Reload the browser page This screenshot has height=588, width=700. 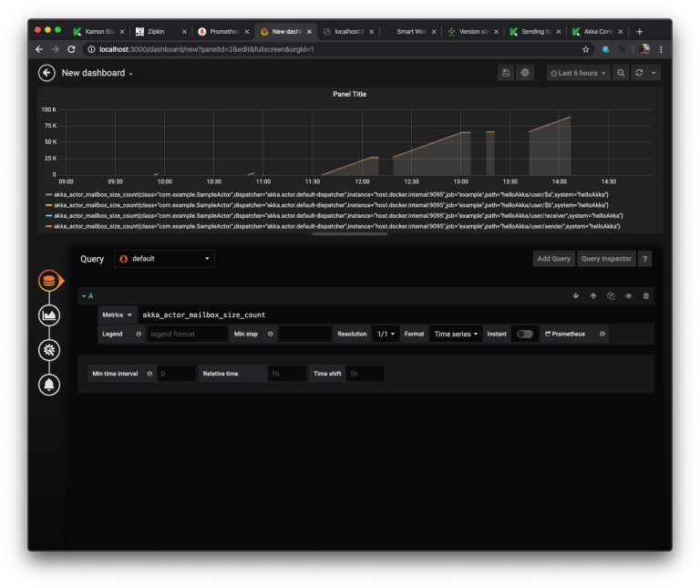tap(71, 49)
